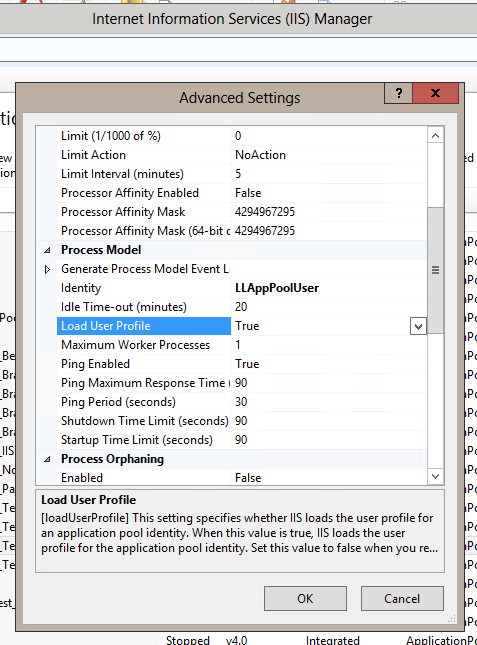Click the help question mark button
This screenshot has height=645, width=477.
click(x=398, y=93)
